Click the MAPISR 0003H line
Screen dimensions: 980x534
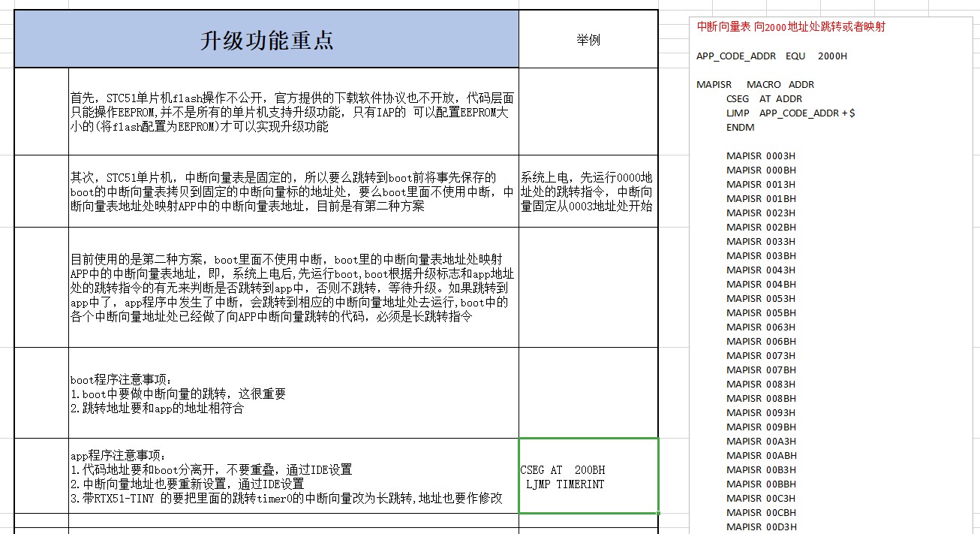[761, 155]
